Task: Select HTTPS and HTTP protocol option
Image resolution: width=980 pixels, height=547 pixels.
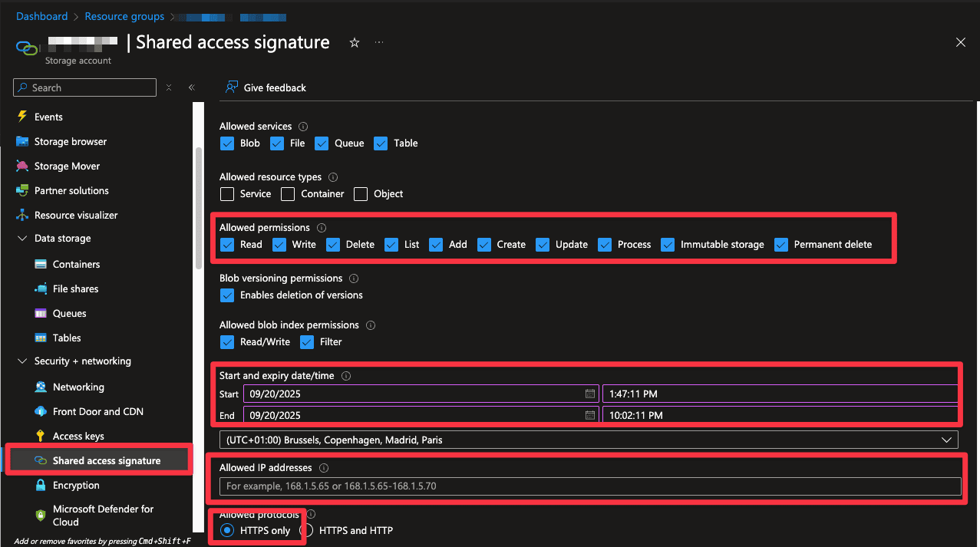Action: pos(306,530)
